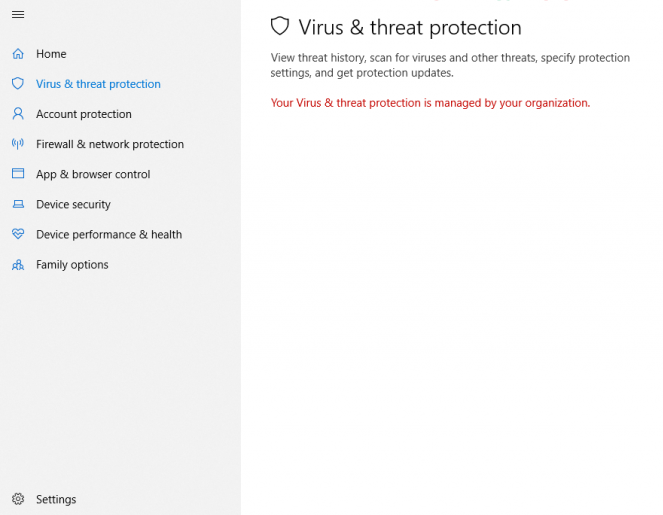663x515 pixels.
Task: Click the hamburger navigation menu icon
Action: (18, 14)
